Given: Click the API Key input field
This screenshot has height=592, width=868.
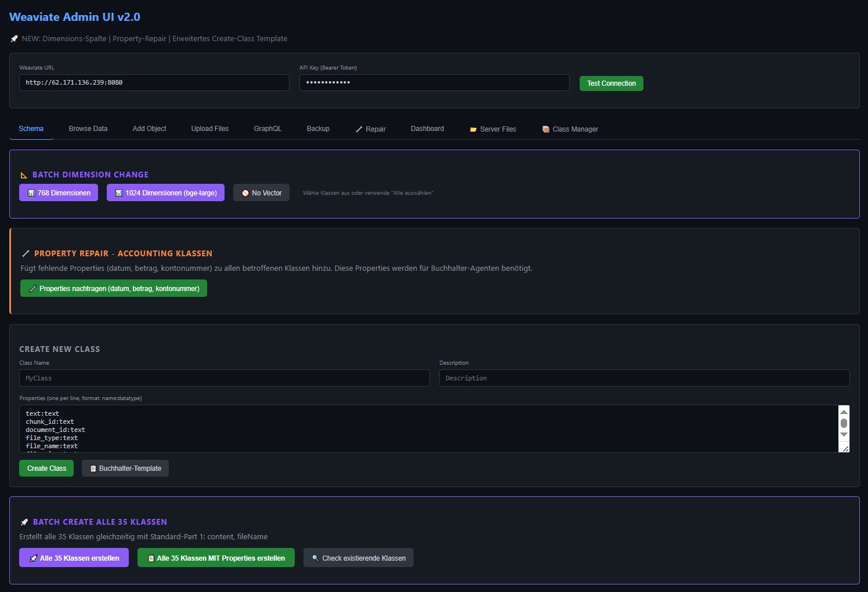Looking at the screenshot, I should pyautogui.click(x=434, y=82).
